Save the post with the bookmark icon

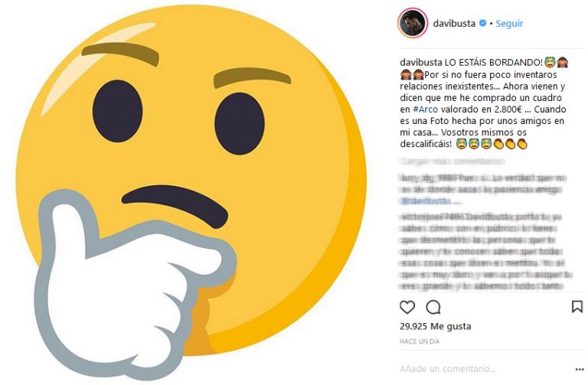click(577, 307)
